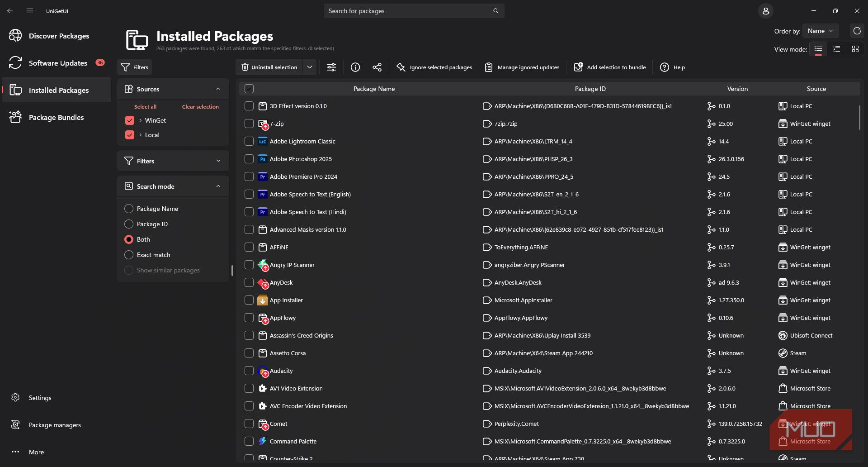Open Package Bundles page
Screen dimensions: 868x467
(57, 117)
